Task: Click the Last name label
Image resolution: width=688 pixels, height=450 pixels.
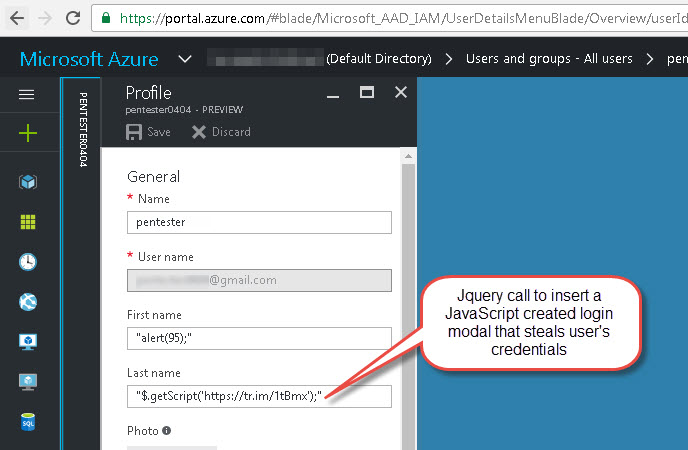Action: [154, 373]
